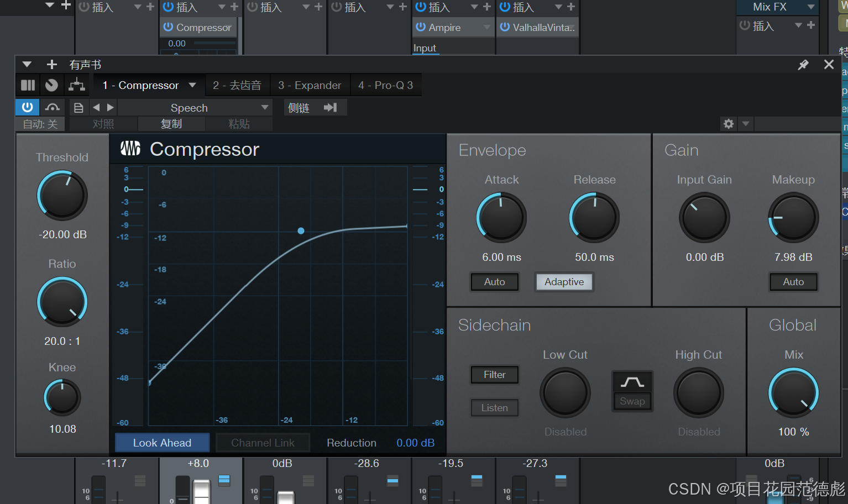The height and width of the screenshot is (504, 848).
Task: Toggle the Channel Link button
Action: (x=263, y=443)
